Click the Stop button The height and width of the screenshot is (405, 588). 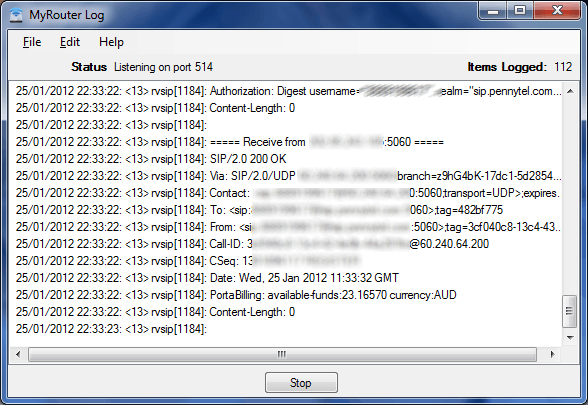(301, 382)
